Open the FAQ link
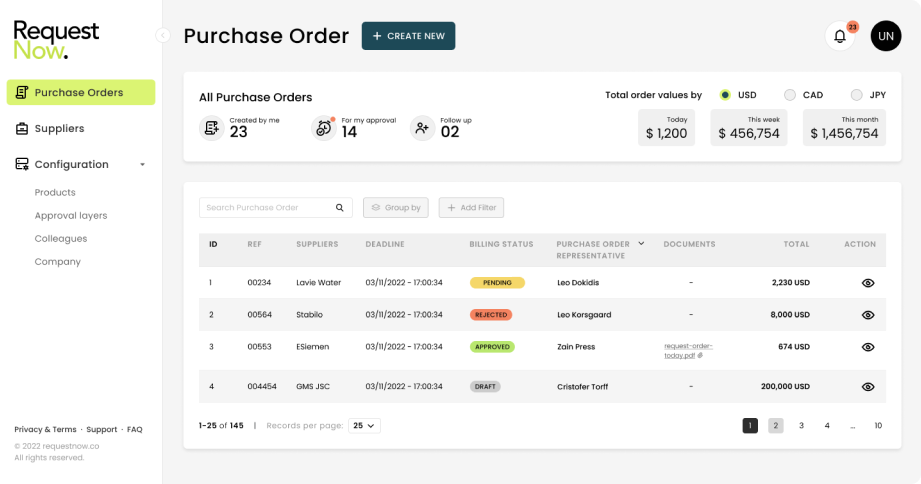This screenshot has width=921, height=484. 135,429
